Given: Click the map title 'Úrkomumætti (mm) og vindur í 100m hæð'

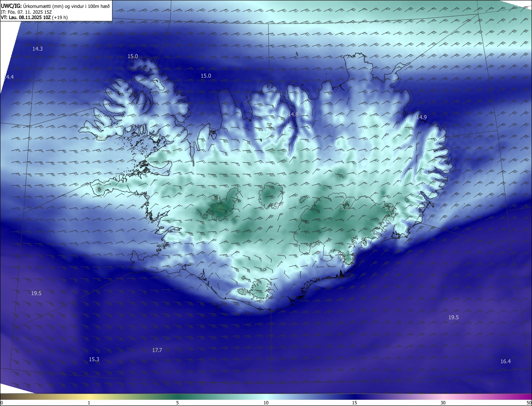Looking at the screenshot, I should [x=66, y=6].
